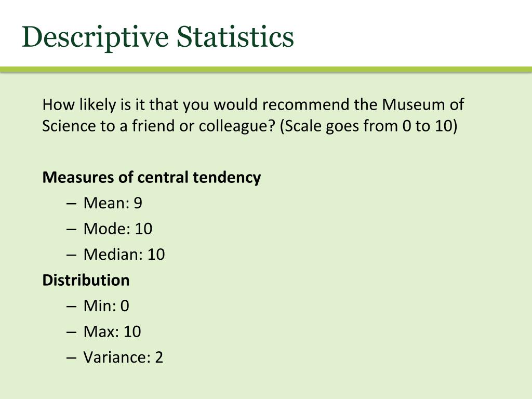Screen dimensions: 532x399
Task: Select the Min: 0 bullet
Action: pos(106,305)
